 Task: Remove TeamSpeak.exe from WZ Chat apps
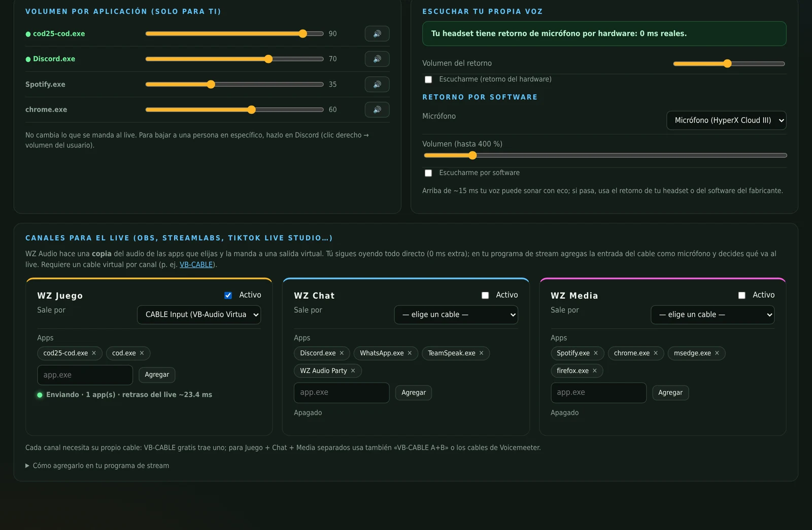pyautogui.click(x=481, y=353)
